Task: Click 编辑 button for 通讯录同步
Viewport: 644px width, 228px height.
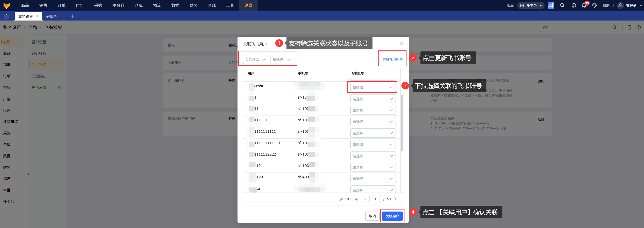Action: point(541,82)
